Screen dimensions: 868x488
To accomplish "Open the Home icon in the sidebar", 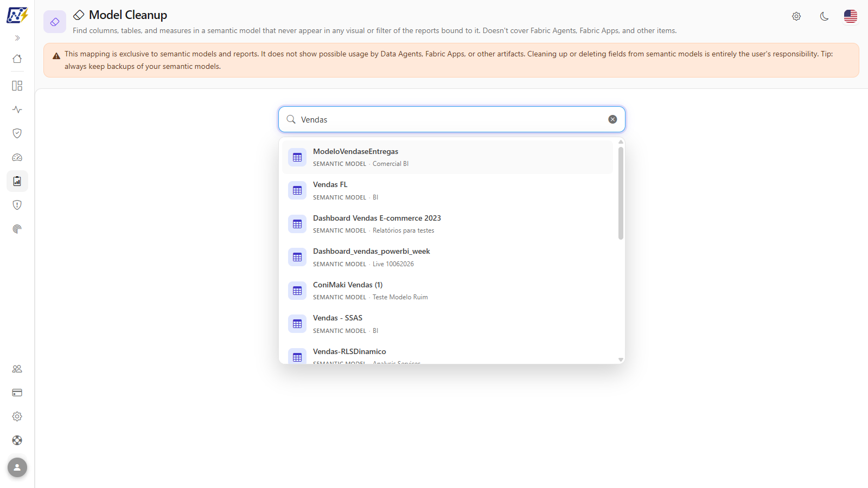I will pos(17,59).
